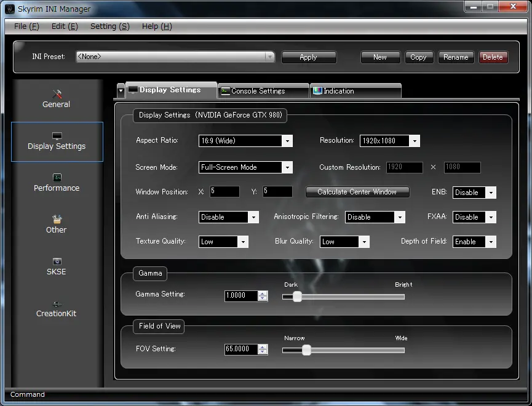Image resolution: width=532 pixels, height=406 pixels.
Task: Open the Anti Aliasing dropdown
Action: [x=228, y=217]
